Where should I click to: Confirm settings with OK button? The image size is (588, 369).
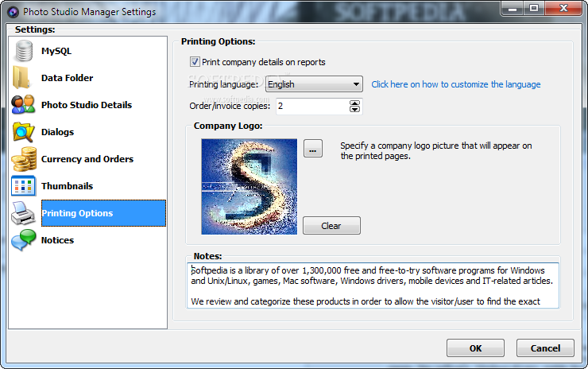pos(475,348)
